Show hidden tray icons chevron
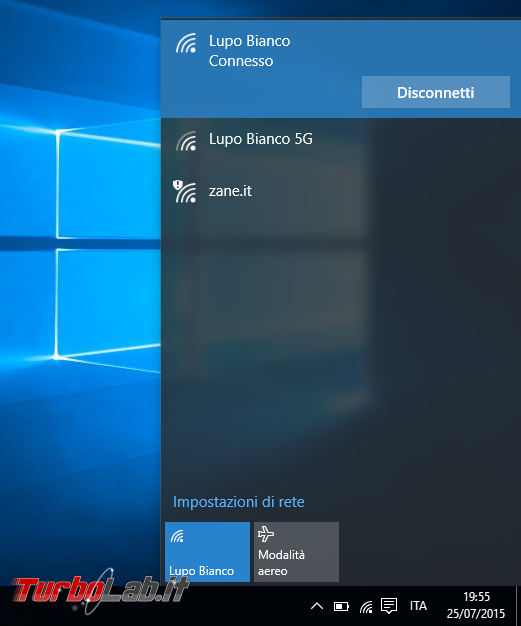 pyautogui.click(x=317, y=606)
